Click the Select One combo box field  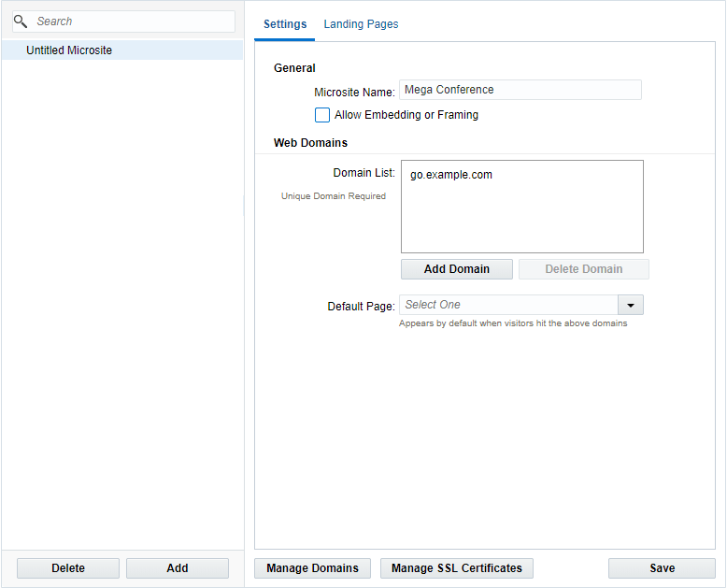click(x=508, y=305)
